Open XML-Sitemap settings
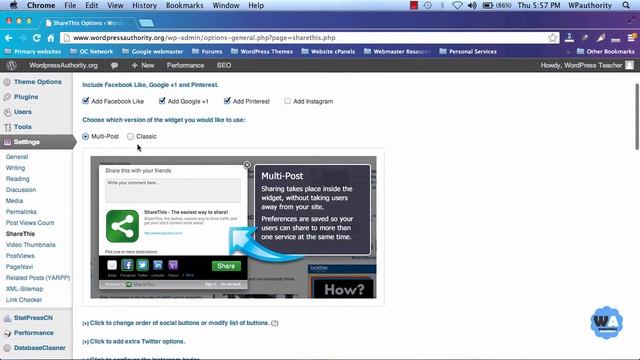The image size is (640, 360). coord(24,289)
